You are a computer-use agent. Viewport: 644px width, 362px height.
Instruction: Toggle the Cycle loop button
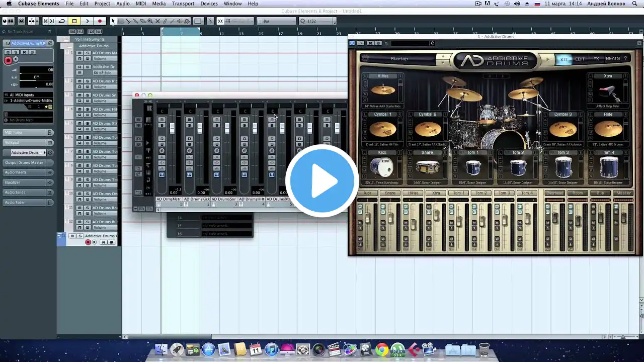(x=62, y=21)
